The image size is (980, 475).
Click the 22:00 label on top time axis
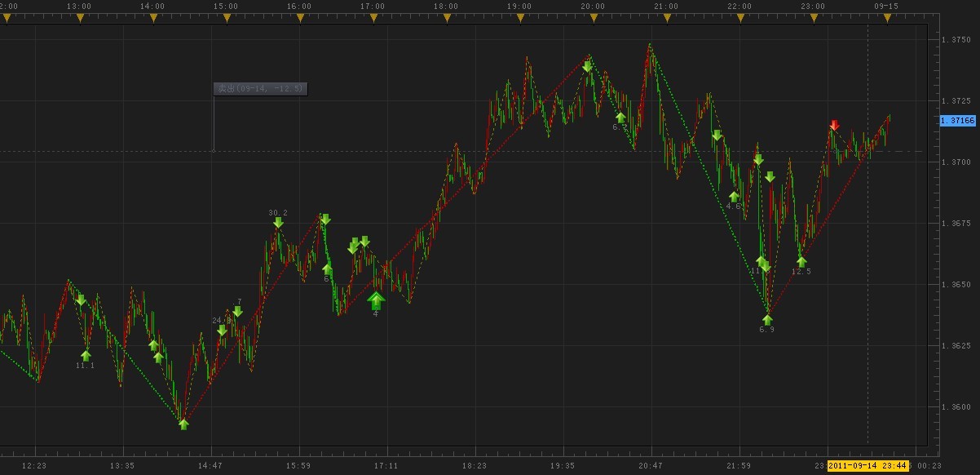pyautogui.click(x=739, y=6)
